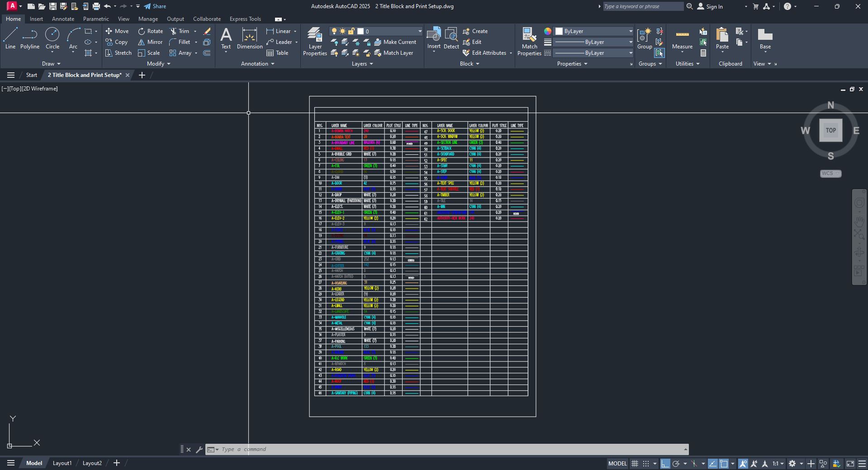The image size is (868, 470).
Task: Toggle object snap tracking icon
Action: click(712, 464)
